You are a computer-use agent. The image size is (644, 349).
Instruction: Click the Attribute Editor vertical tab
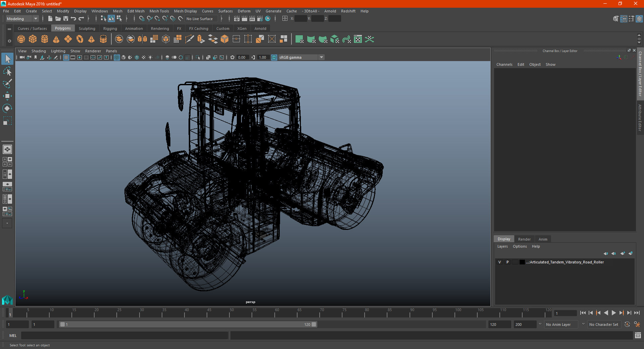pos(640,117)
